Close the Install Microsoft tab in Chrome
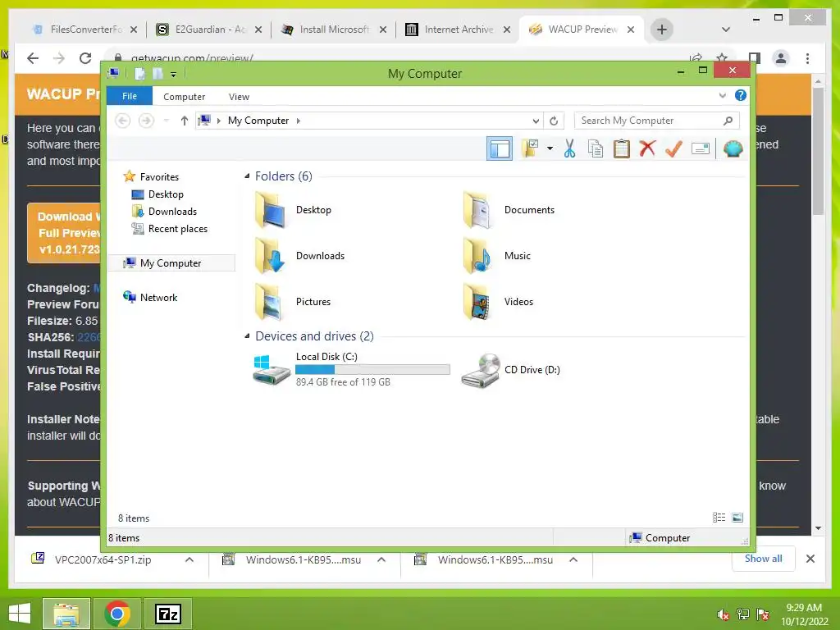Viewport: 840px width, 630px height. (x=382, y=30)
